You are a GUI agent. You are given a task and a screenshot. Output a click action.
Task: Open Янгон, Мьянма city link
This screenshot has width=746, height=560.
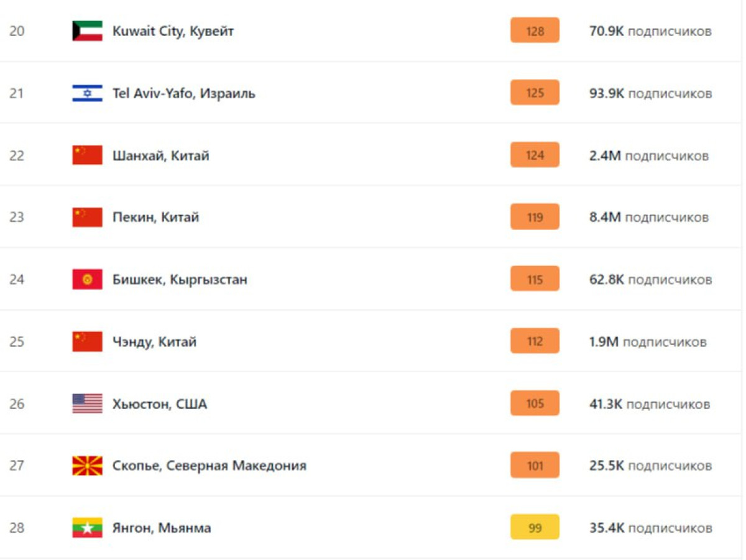click(x=162, y=528)
